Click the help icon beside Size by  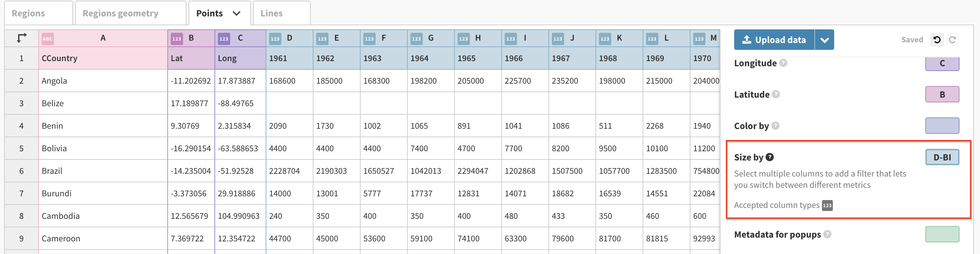click(x=770, y=157)
